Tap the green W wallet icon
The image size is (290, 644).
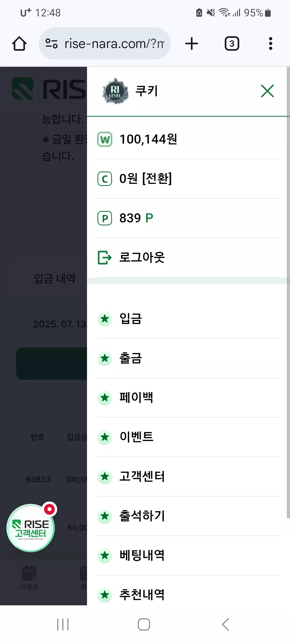tap(105, 140)
